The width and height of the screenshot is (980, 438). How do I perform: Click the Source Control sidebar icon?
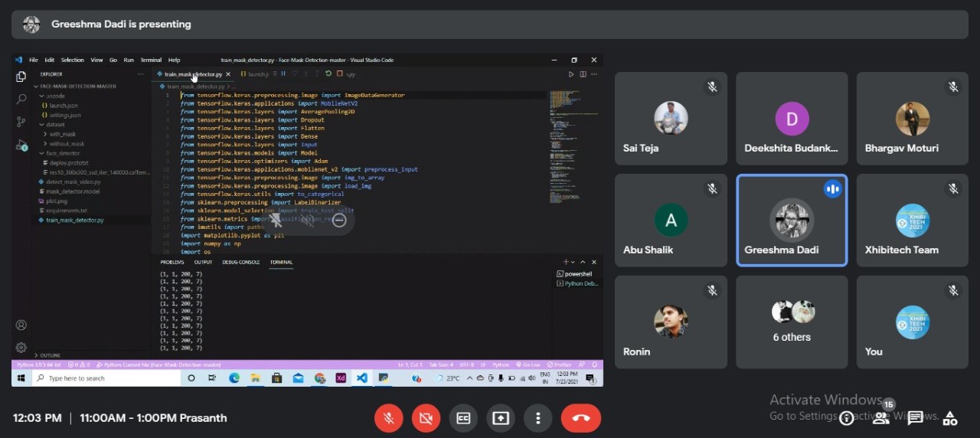click(x=21, y=122)
